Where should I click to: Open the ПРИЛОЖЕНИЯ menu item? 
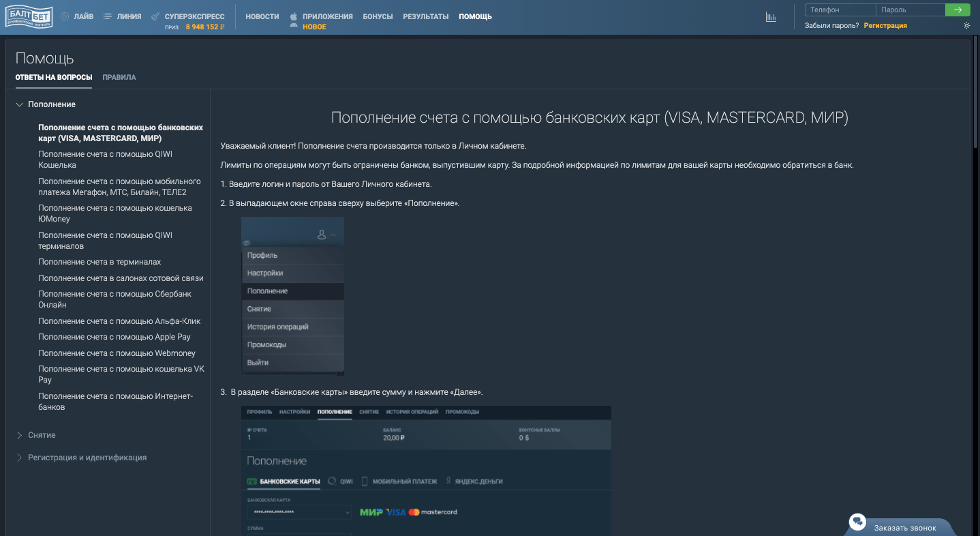[x=328, y=16]
